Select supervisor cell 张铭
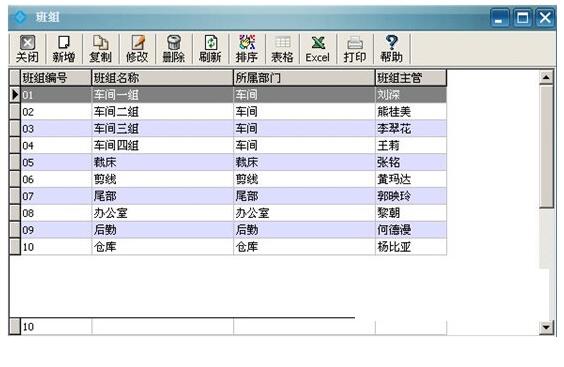The height and width of the screenshot is (367, 564). click(x=411, y=162)
